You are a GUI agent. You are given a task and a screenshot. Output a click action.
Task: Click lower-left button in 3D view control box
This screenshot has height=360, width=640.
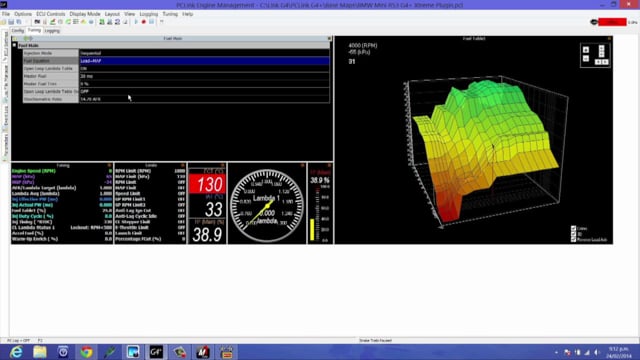point(586,58)
